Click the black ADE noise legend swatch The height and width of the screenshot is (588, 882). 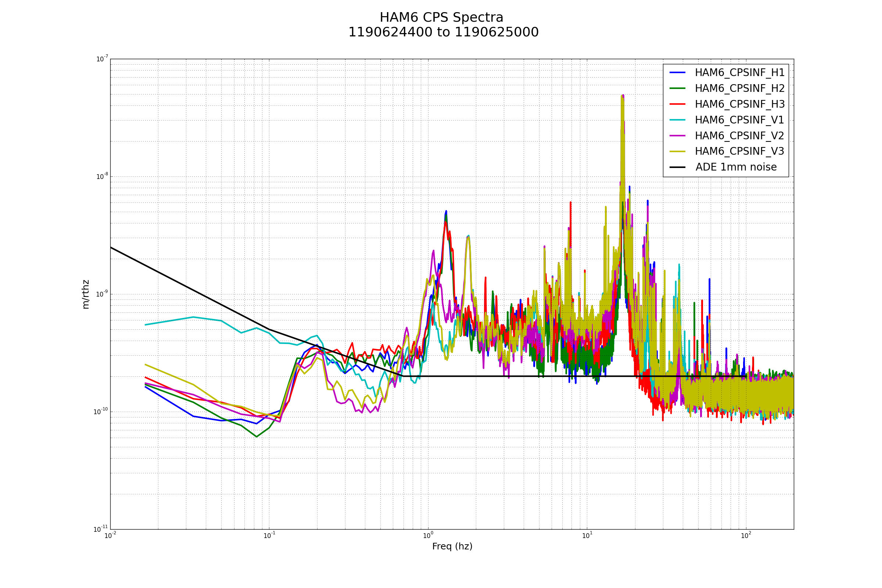click(677, 167)
